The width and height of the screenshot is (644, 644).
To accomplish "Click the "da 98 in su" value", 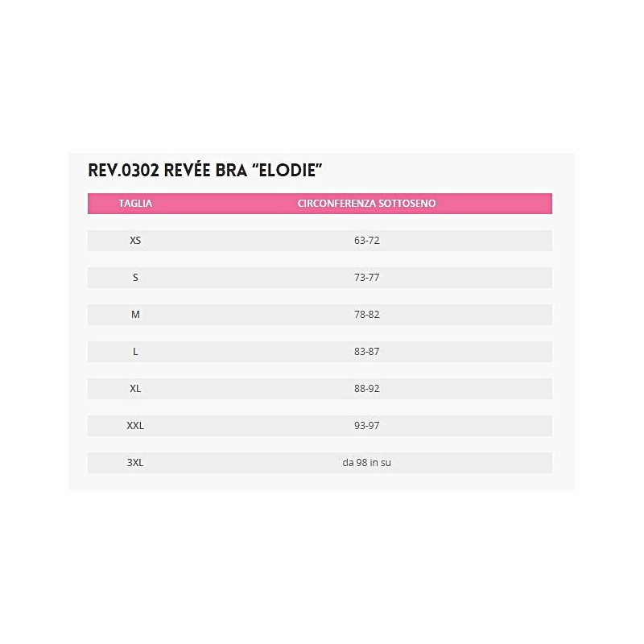I will 366,463.
